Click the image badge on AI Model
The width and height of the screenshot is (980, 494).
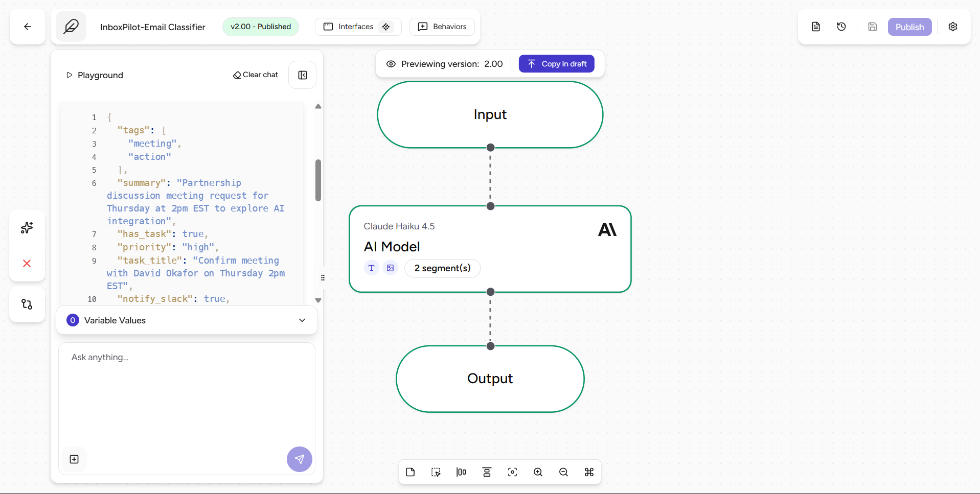click(391, 268)
